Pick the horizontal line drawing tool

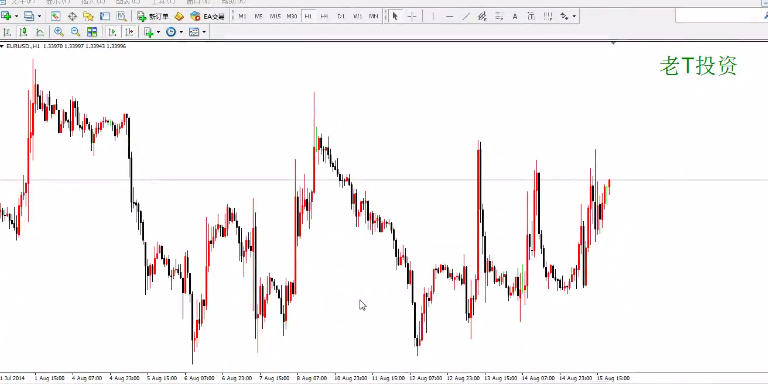450,16
